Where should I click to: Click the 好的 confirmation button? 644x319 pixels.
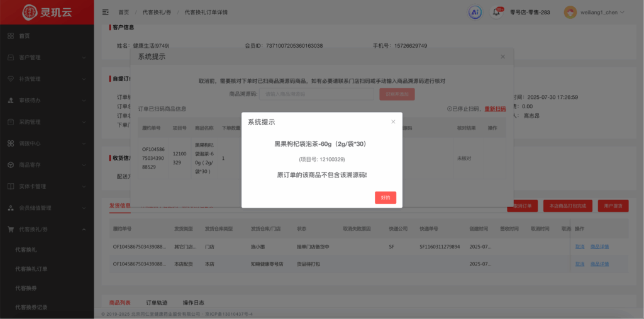point(385,198)
